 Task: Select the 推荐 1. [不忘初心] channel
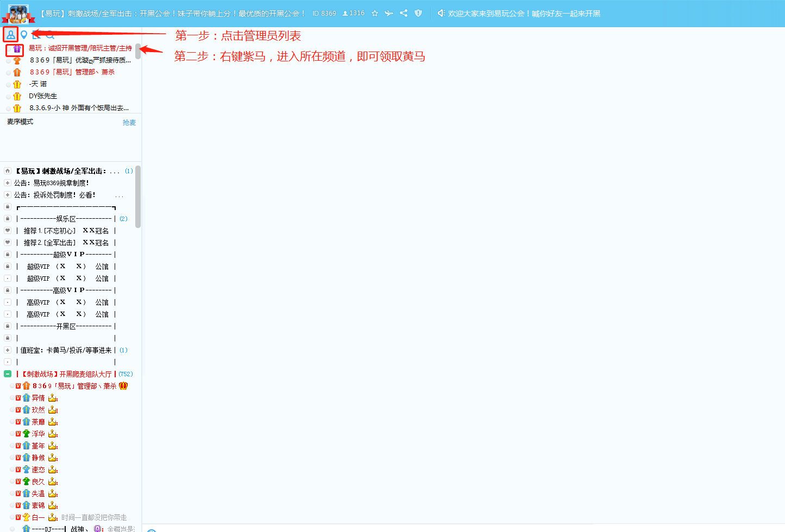pyautogui.click(x=65, y=231)
